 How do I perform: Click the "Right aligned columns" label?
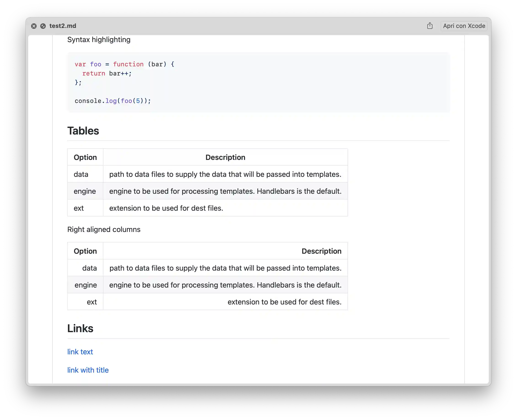104,229
